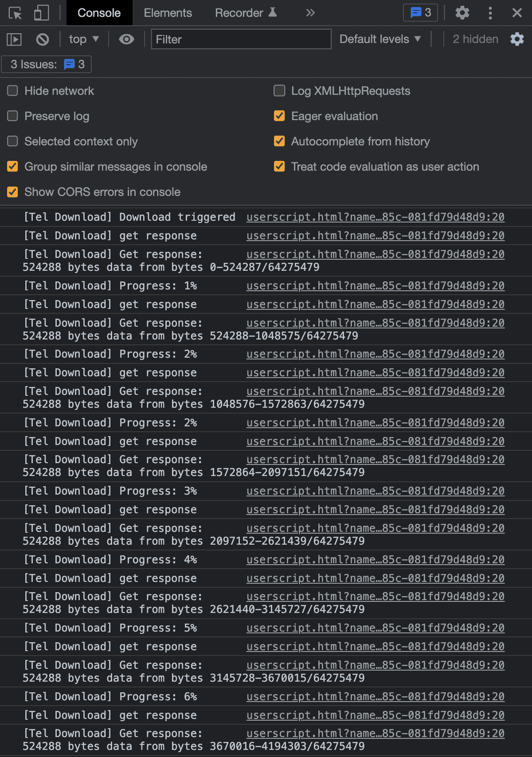
Task: Click inside the Filter input field
Action: 241,39
